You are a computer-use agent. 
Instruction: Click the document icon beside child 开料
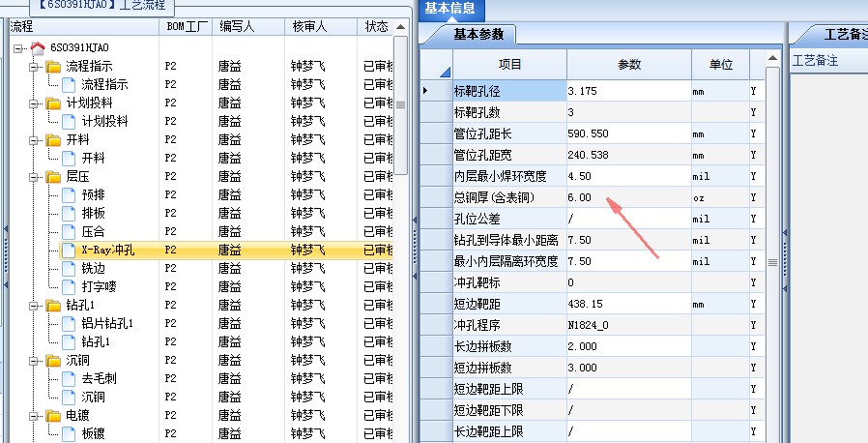pyautogui.click(x=69, y=159)
